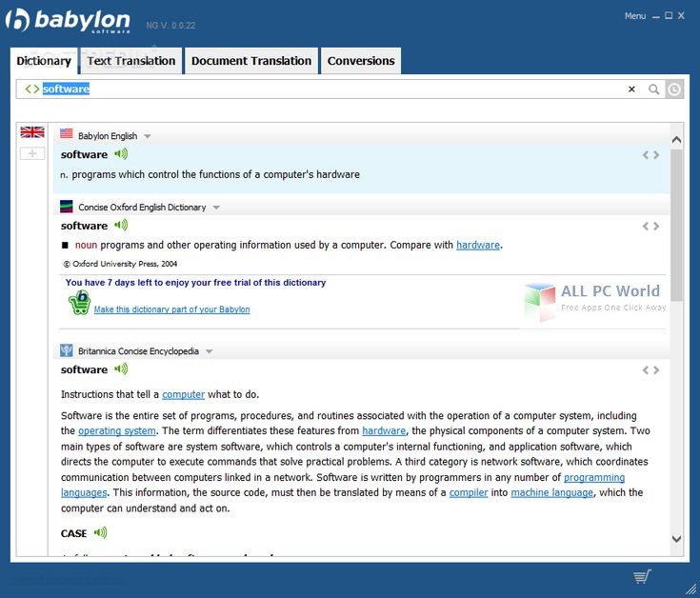This screenshot has width=700, height=598.
Task: Play pronunciation in Britannica software entry
Action: (121, 369)
